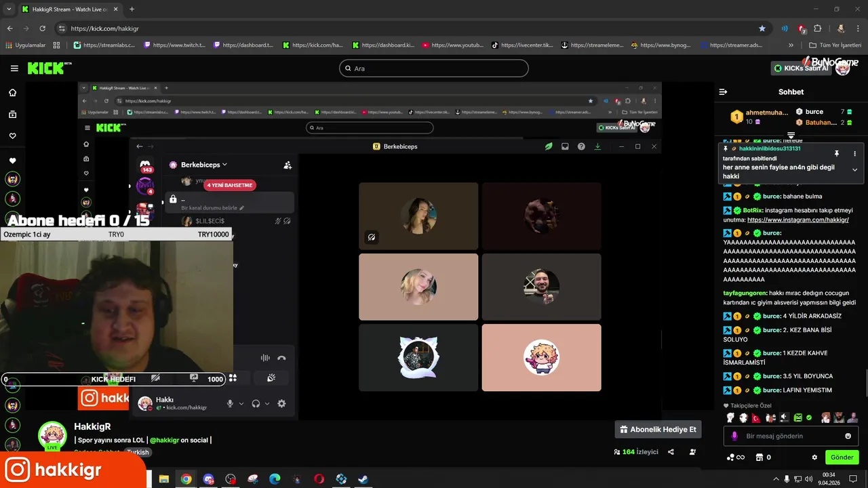Expand microphone options arrow in Discord panel
This screenshot has width=868, height=488.
[241, 404]
